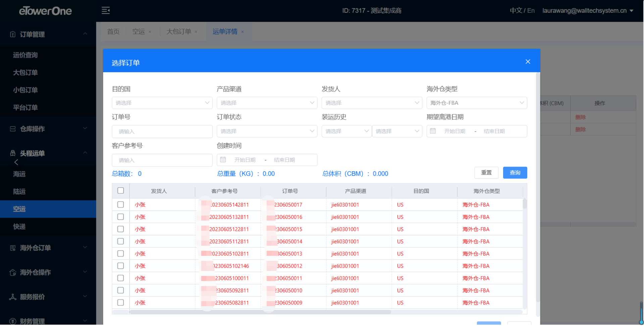The height and width of the screenshot is (326, 644).
Task: Close the 大包订单 tab via its x
Action: pos(196,32)
